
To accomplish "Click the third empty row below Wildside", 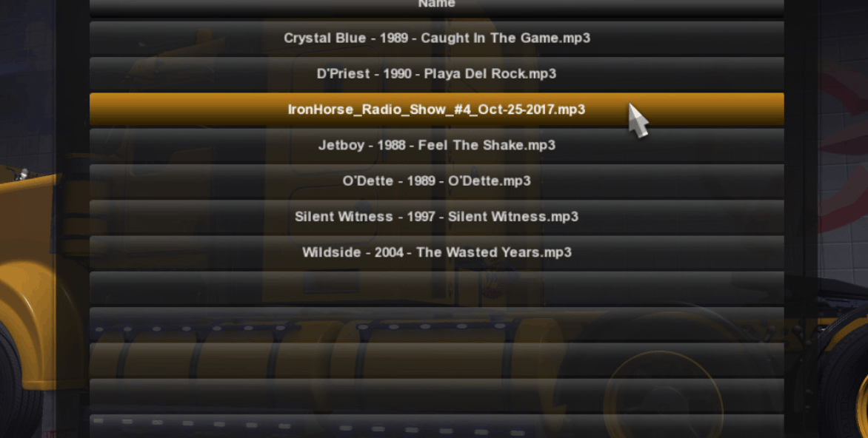I will [x=437, y=360].
